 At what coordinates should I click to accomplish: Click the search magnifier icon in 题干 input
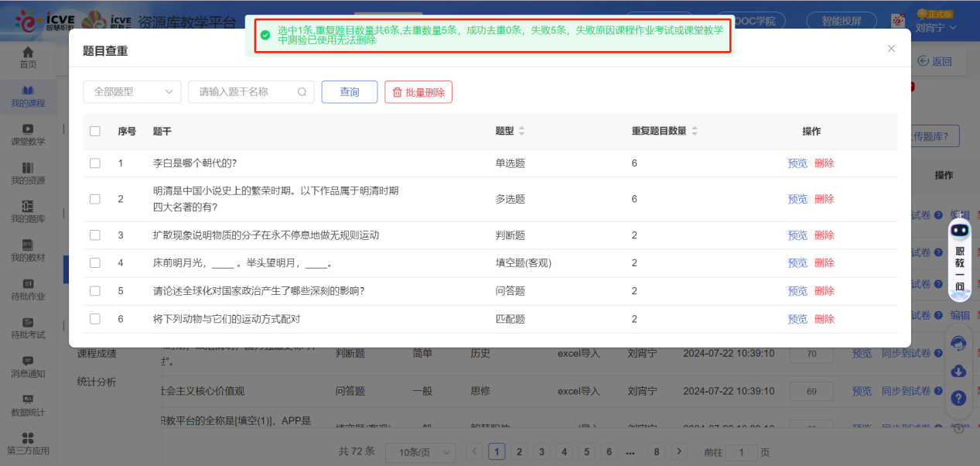pyautogui.click(x=302, y=92)
